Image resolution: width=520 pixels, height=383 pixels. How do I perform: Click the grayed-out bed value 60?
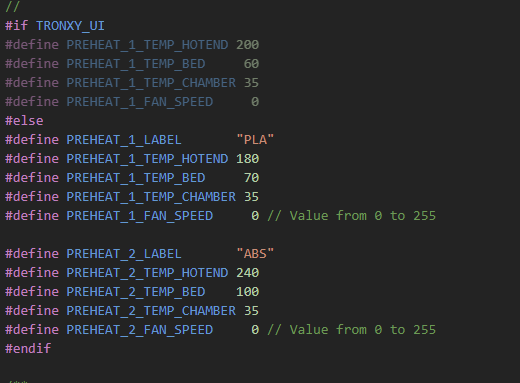(252, 64)
